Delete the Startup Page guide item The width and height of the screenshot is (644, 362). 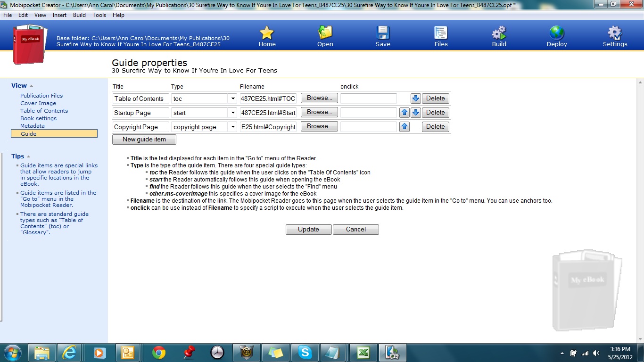436,113
